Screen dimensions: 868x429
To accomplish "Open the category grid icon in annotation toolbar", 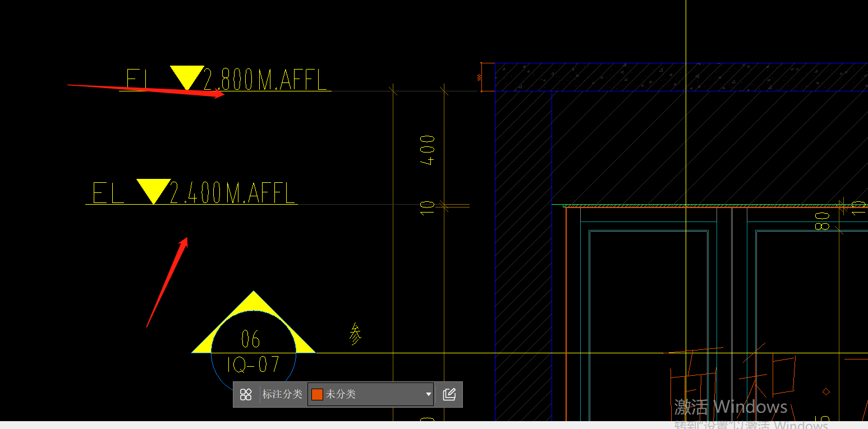I will [246, 394].
